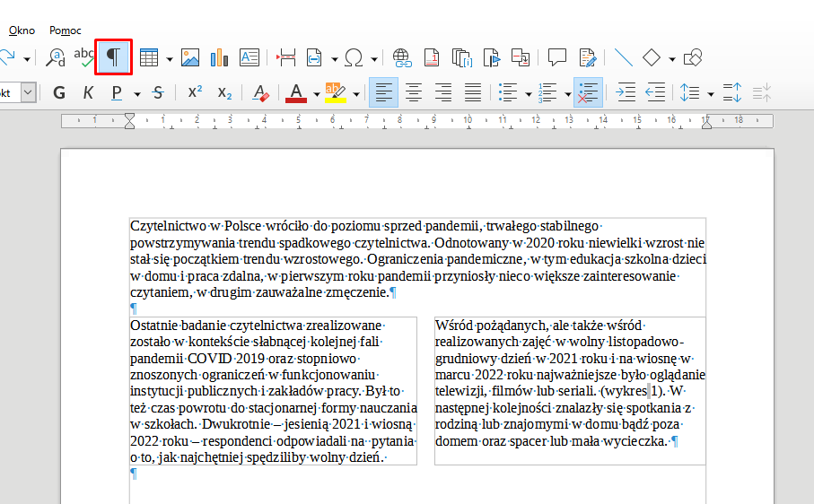Expand the basic shapes dropdown
This screenshot has height=504, width=814.
[x=672, y=59]
